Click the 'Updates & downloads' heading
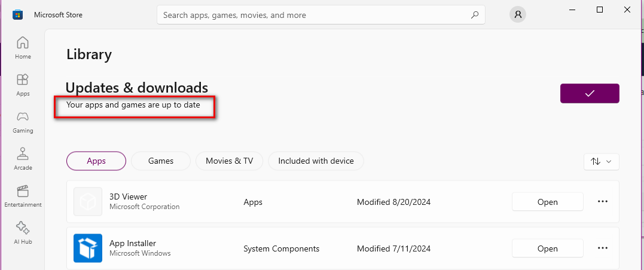Viewport: 644px width, 270px height. pos(137,87)
